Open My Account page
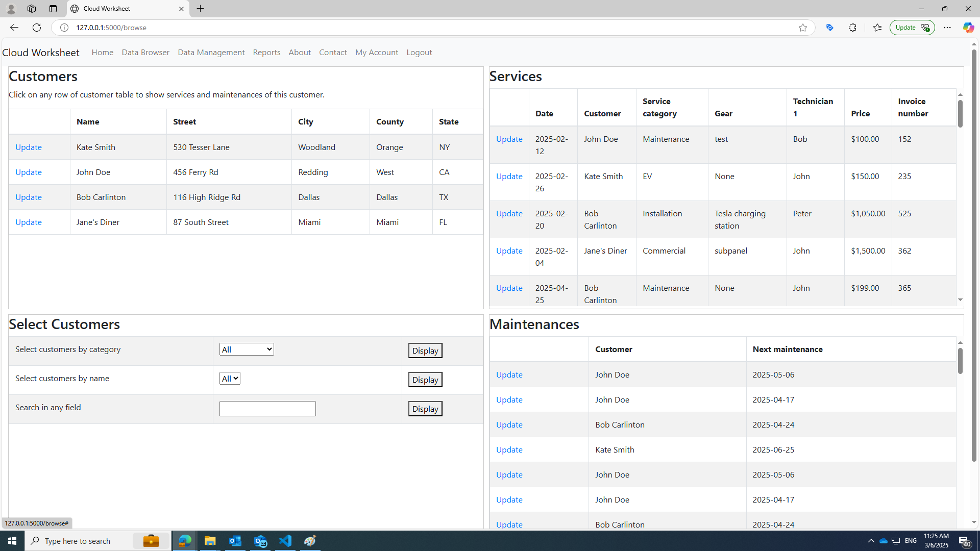 point(377,52)
